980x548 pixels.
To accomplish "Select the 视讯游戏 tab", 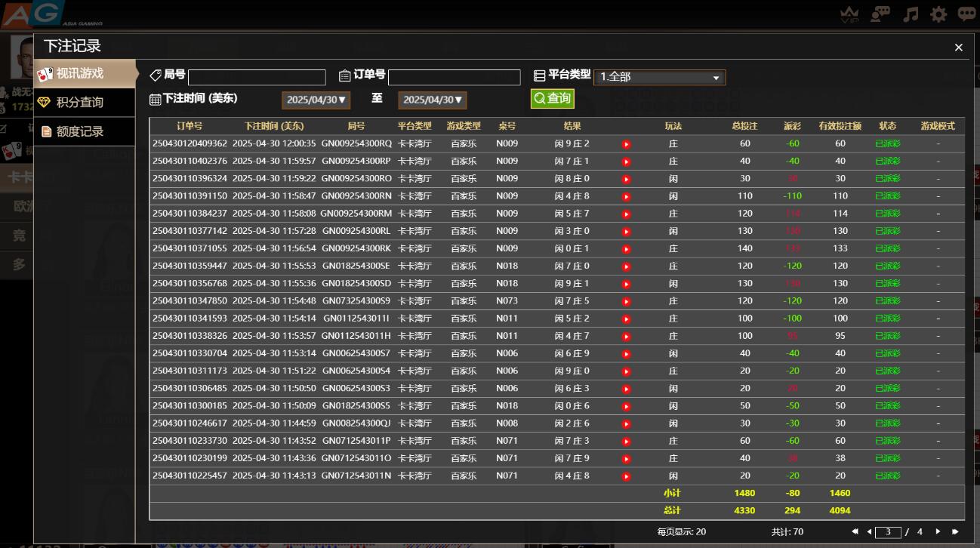I will pos(79,74).
